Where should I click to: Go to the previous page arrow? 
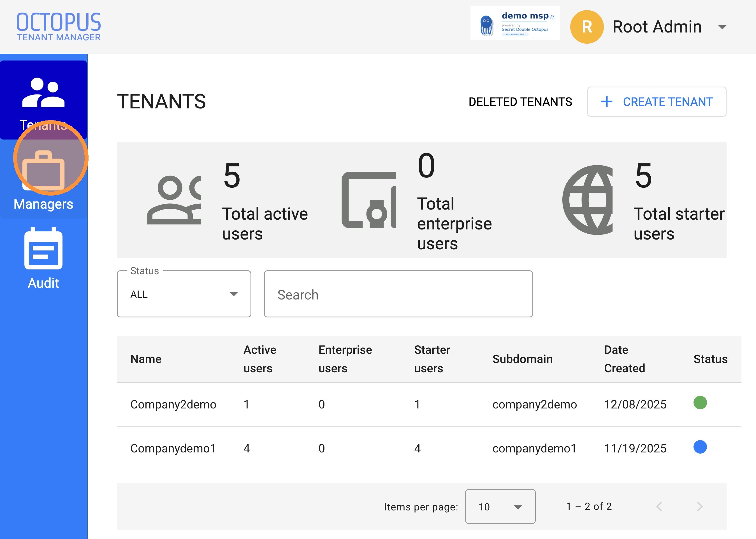[x=659, y=507]
